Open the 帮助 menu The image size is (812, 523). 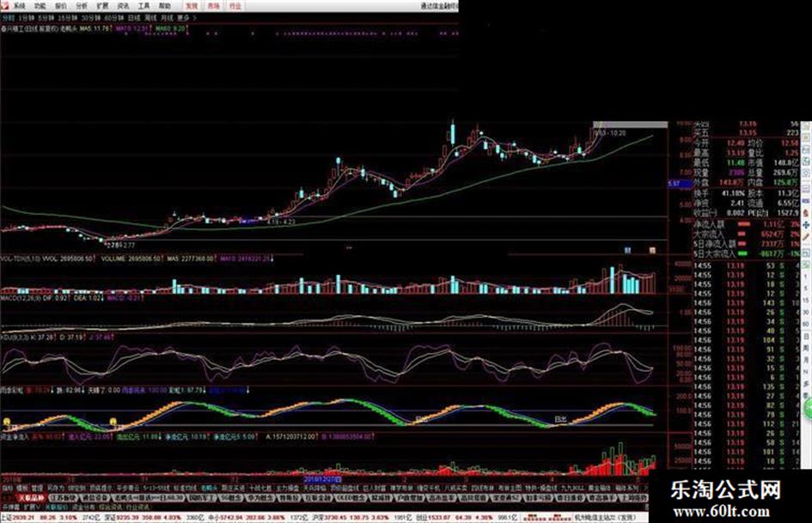click(165, 6)
